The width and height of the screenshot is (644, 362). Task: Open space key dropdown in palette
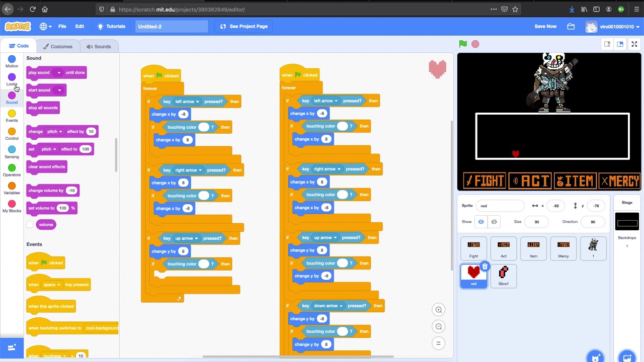[x=51, y=285]
